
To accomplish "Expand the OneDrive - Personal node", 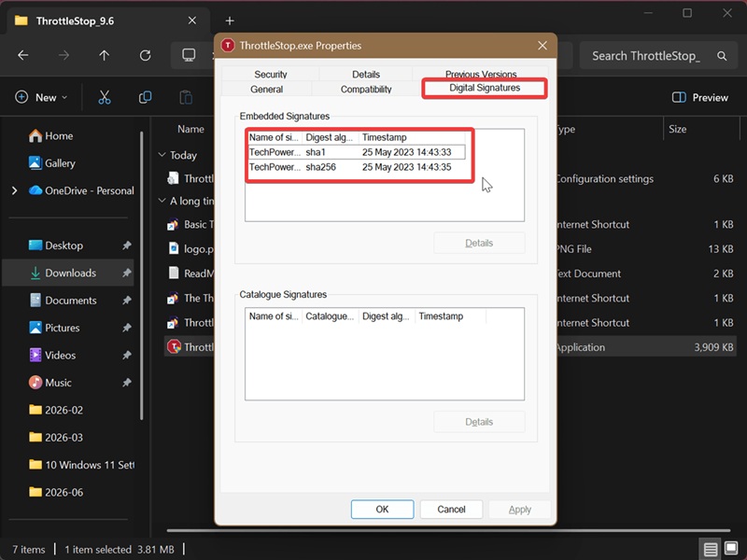I will point(14,191).
